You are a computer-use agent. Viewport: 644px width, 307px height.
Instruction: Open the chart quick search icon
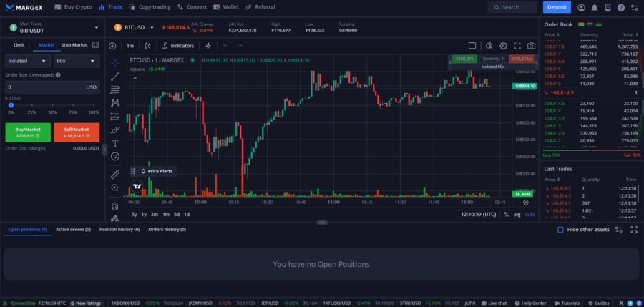click(x=489, y=46)
